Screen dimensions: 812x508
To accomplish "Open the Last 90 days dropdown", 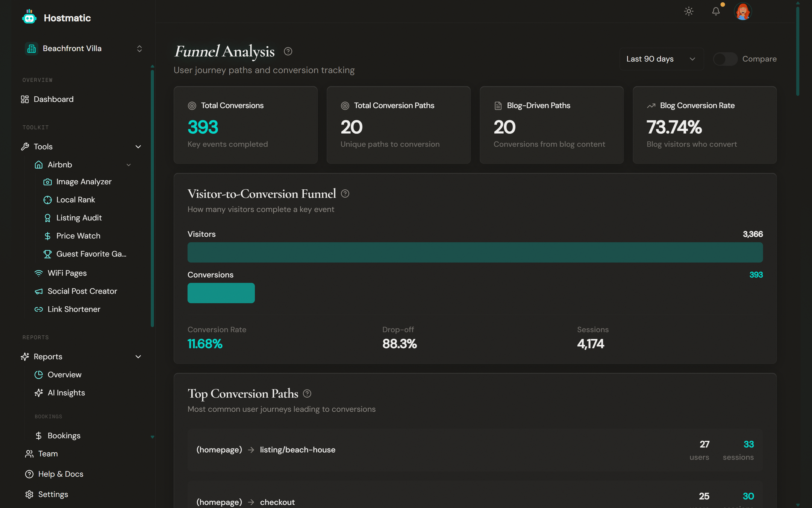I will [x=662, y=59].
